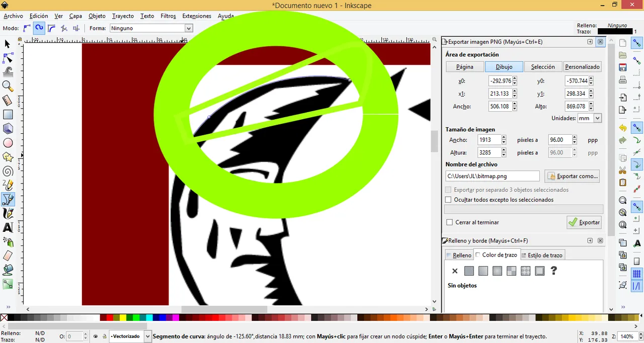Screen dimensions: 644x343
Task: Click the Paste clipboard icon
Action: pos(623,182)
